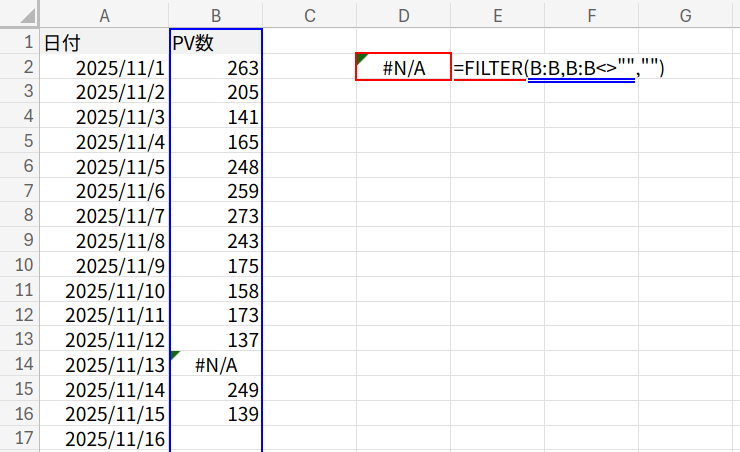
Task: Click the select-all corner triangle
Action: pos(20,15)
